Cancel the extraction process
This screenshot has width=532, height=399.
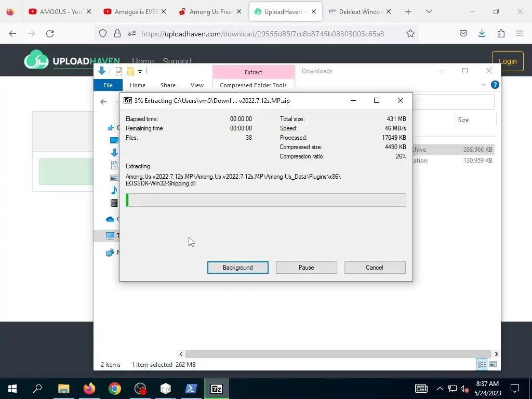coord(375,268)
